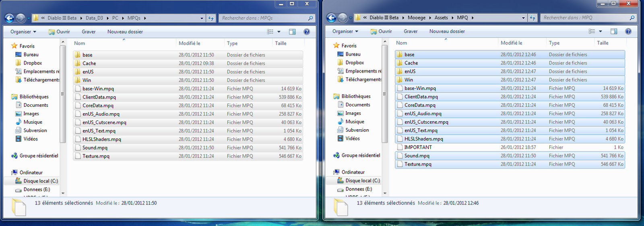
Task: Toggle preview pane in right MPQ window
Action: tap(614, 31)
